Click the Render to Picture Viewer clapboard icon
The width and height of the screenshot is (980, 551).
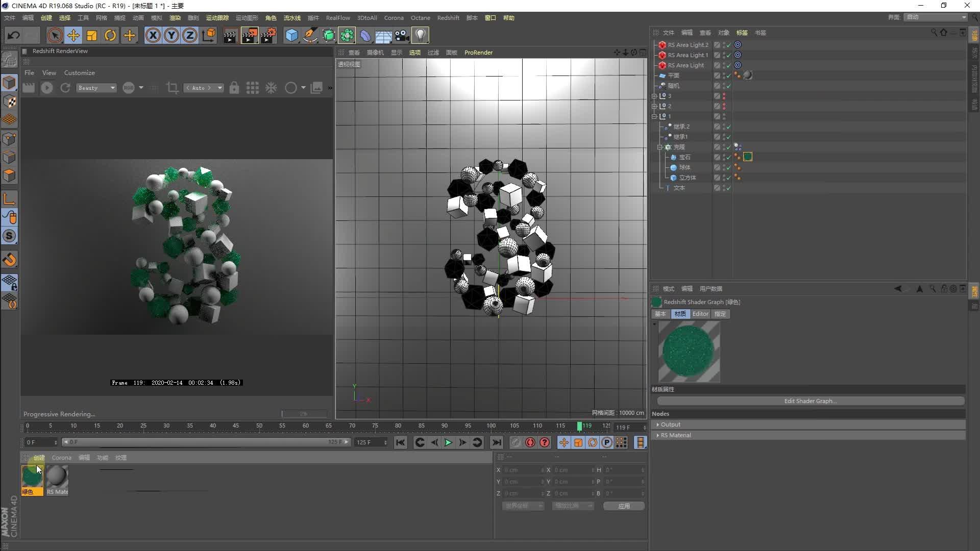point(250,35)
